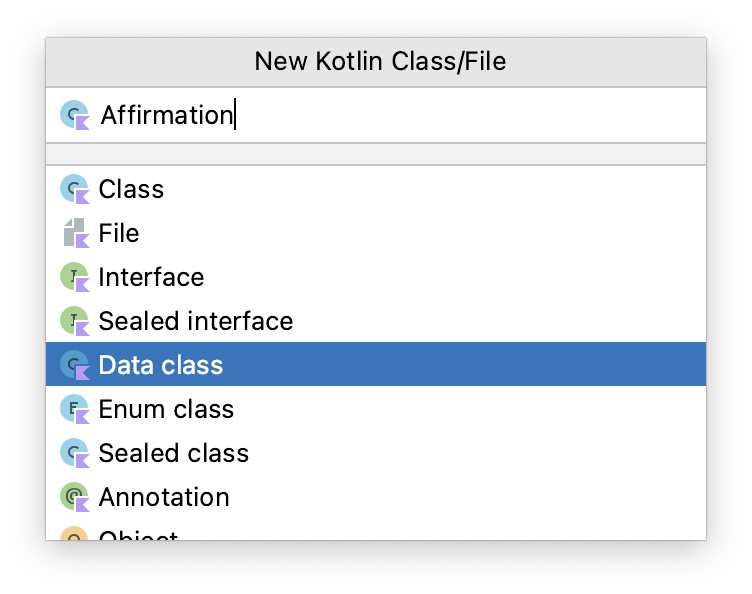Choose File as the new item type
Image resolution: width=752 pixels, height=594 pixels.
[119, 233]
